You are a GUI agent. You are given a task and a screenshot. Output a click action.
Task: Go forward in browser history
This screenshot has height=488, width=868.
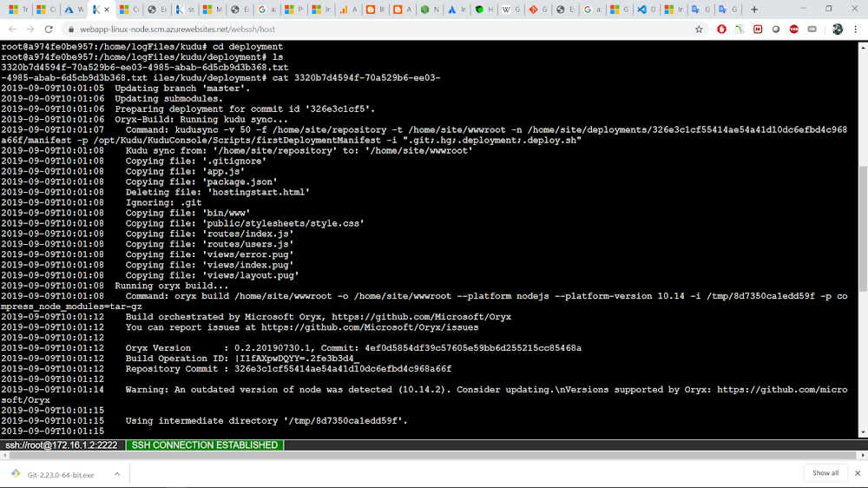(x=30, y=30)
